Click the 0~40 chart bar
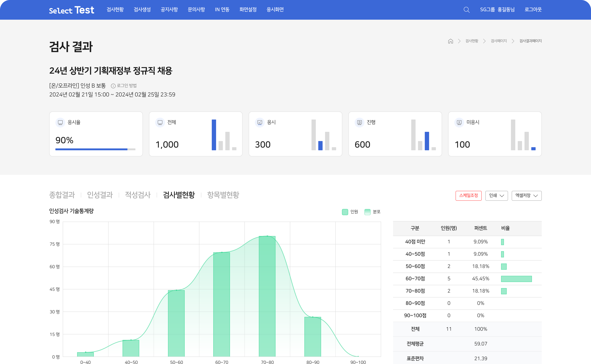Image resolution: width=591 pixels, height=364 pixels. [85, 354]
